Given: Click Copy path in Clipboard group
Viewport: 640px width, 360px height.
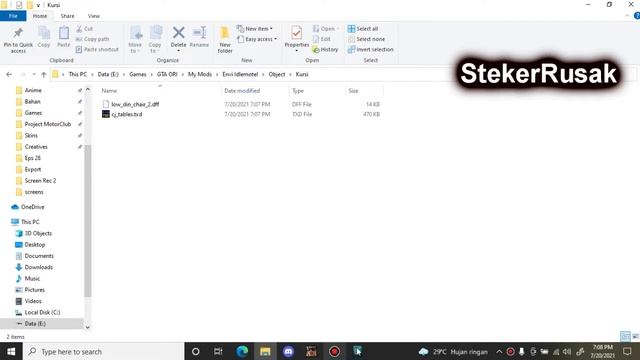Looking at the screenshot, I should coord(92,39).
